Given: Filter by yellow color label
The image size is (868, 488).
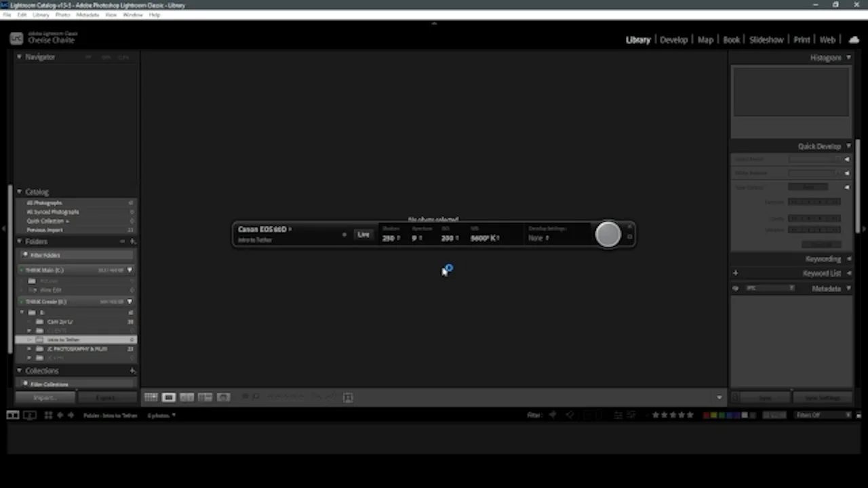Looking at the screenshot, I should coord(715,415).
